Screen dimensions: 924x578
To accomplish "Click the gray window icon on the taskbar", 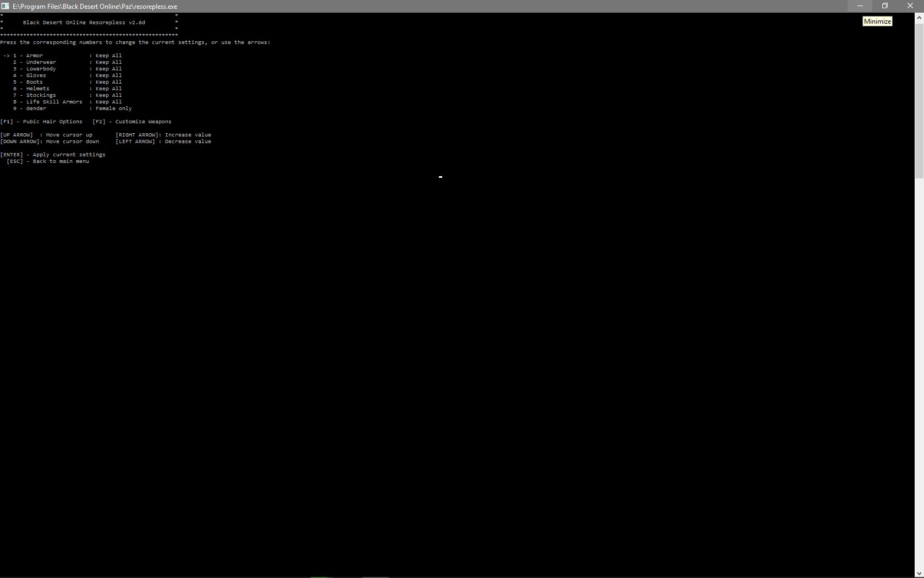I will click(376, 576).
